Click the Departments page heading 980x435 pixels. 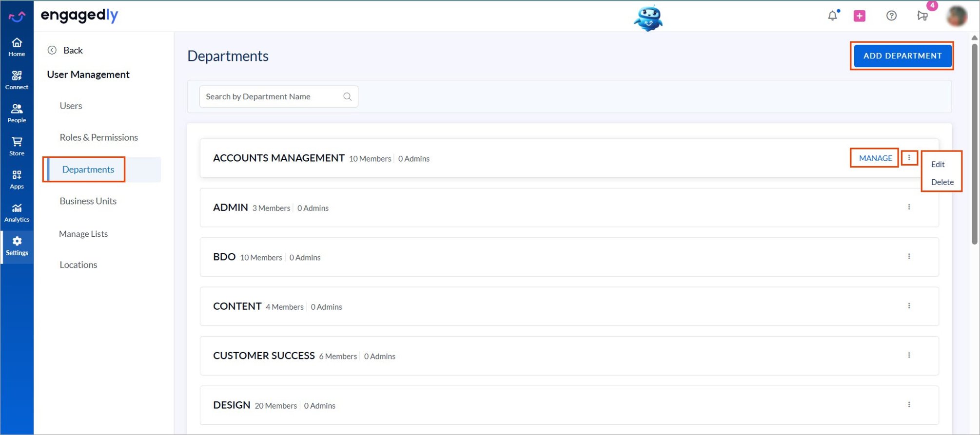pyautogui.click(x=228, y=56)
